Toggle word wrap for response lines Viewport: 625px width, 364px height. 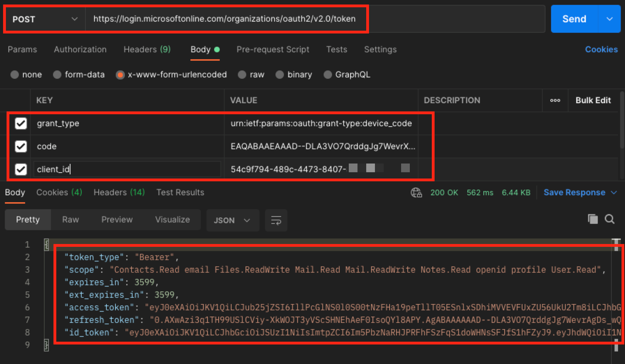tap(276, 220)
